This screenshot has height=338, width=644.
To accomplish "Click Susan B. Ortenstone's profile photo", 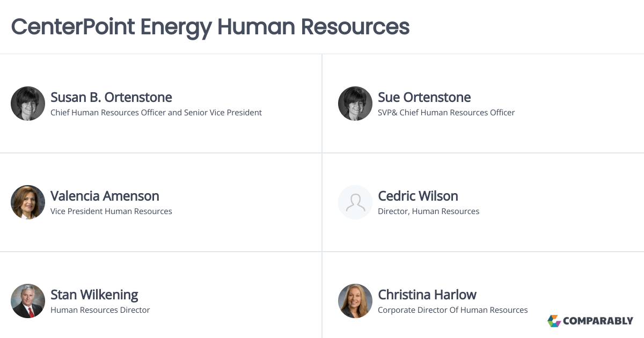I will pyautogui.click(x=28, y=104).
